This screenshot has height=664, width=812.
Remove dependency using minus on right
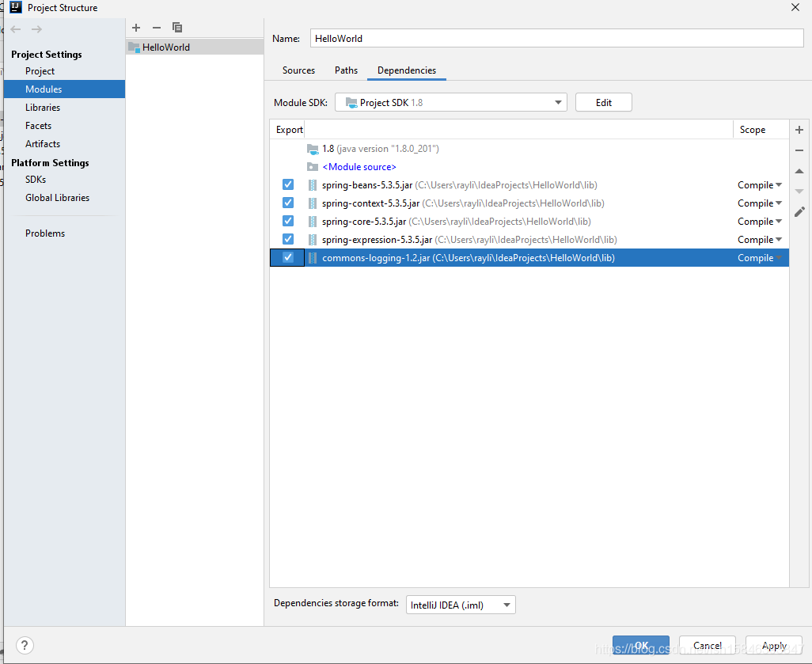(x=799, y=150)
